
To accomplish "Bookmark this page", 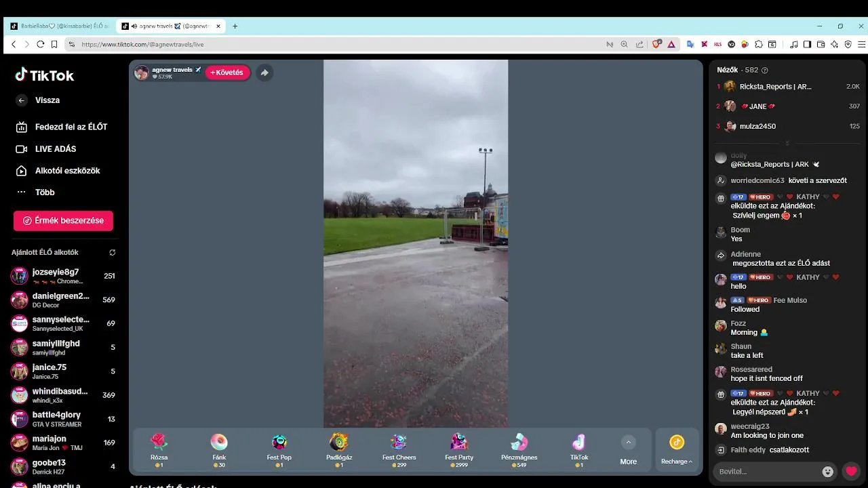I will (x=54, y=44).
